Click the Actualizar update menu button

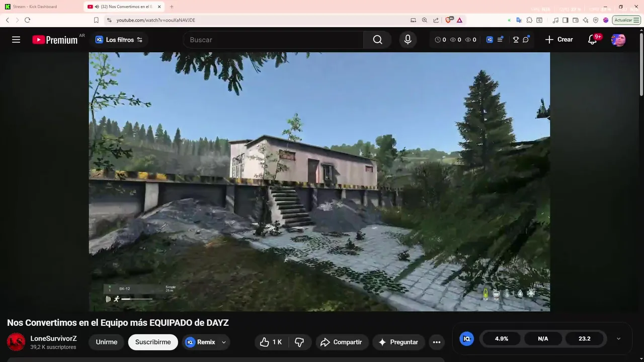tap(626, 20)
